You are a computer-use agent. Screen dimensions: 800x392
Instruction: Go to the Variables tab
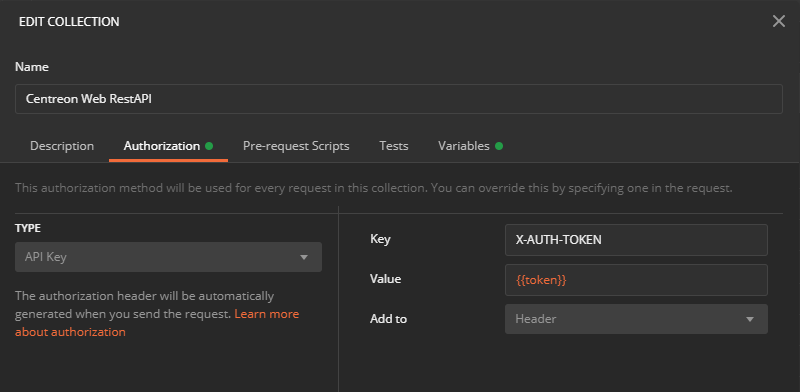464,146
